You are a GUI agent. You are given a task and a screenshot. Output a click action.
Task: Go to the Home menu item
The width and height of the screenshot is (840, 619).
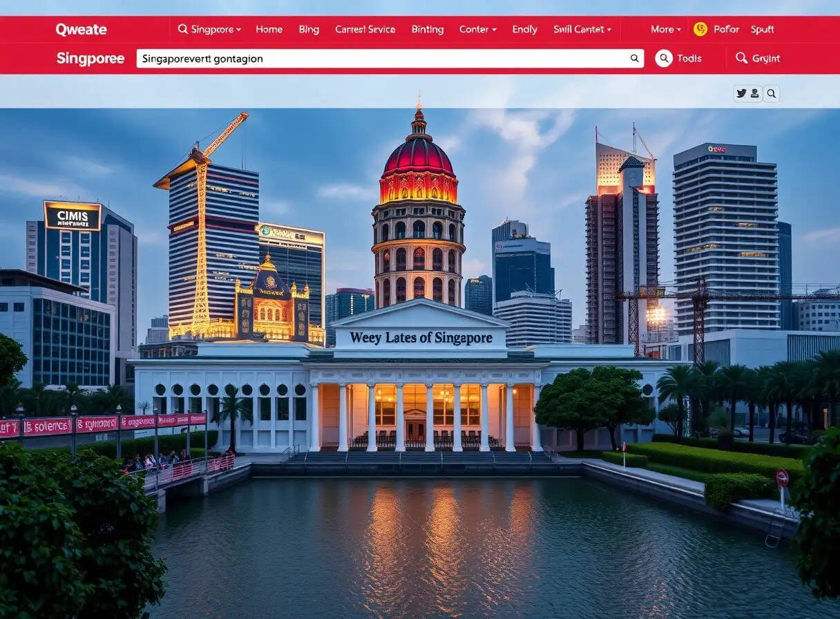[x=269, y=29]
